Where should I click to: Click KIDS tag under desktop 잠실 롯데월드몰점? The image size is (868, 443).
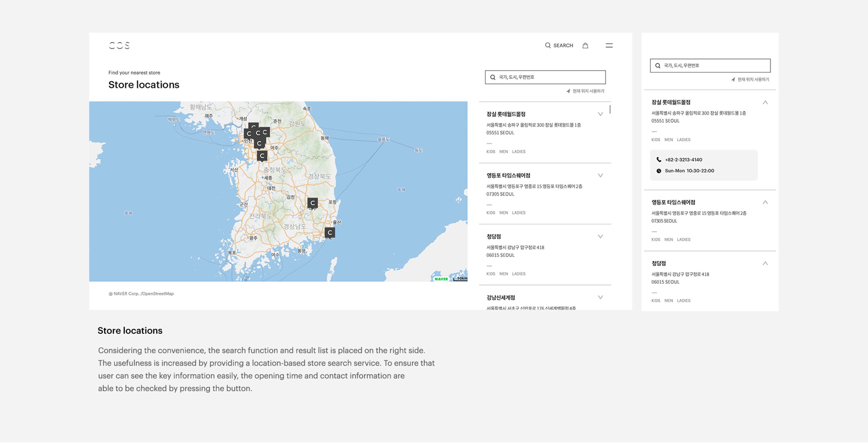tap(491, 152)
